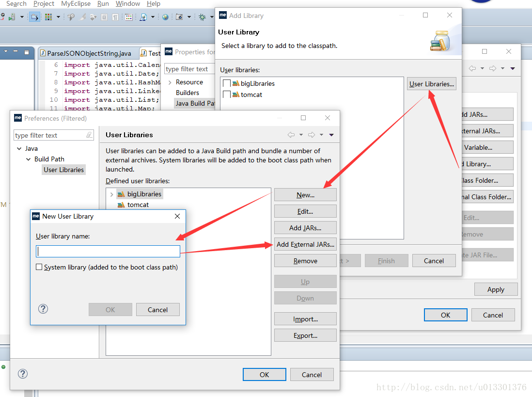532x397 pixels.
Task: Minimize the left view panel
Action: 16,51
